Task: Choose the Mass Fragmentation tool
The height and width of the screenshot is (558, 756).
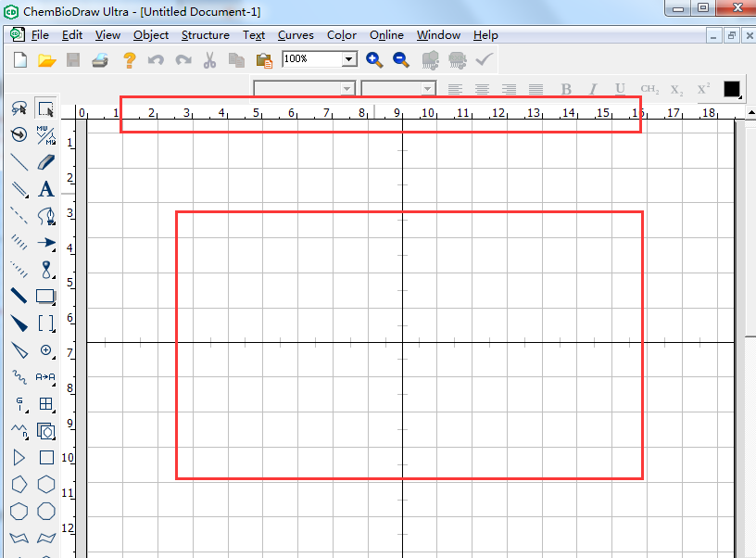Action: [46, 134]
